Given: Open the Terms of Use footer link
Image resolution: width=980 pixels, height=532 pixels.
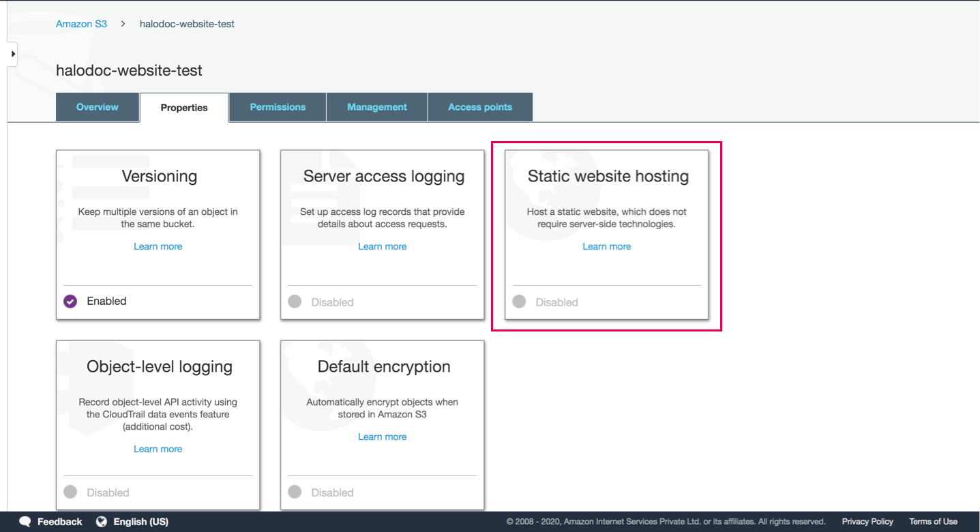Looking at the screenshot, I should [933, 522].
